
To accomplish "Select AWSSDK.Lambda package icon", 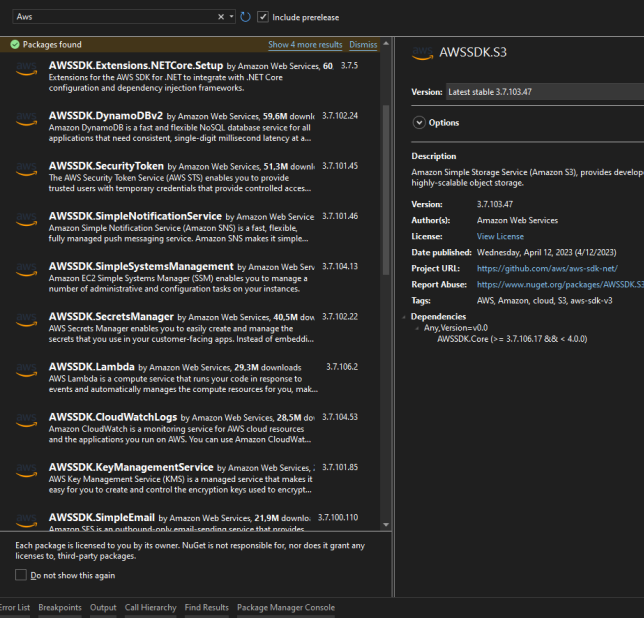I will [26, 370].
